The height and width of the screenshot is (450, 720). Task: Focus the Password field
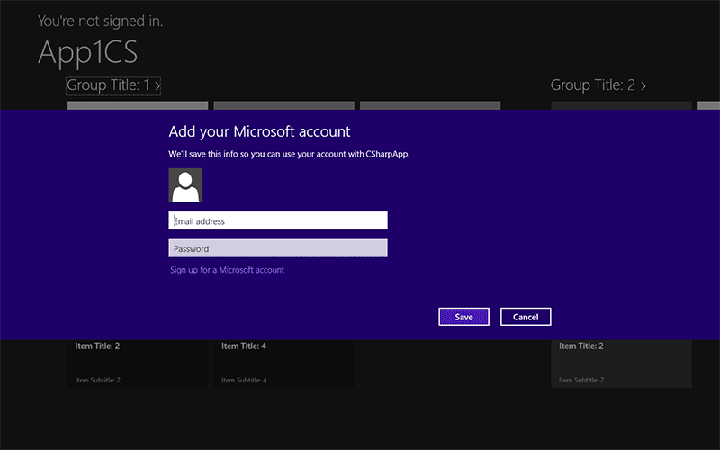[x=278, y=248]
